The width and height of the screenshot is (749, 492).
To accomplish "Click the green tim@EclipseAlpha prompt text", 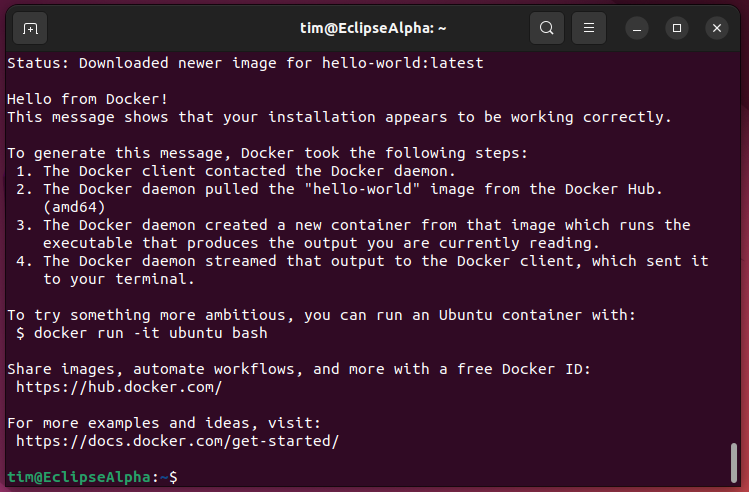I will point(78,477).
